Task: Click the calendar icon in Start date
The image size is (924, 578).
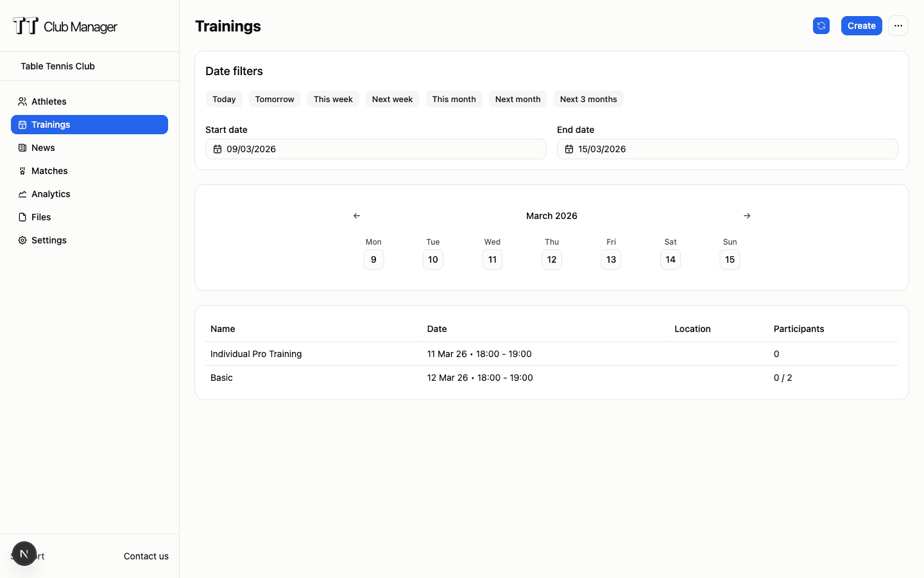Action: click(218, 148)
